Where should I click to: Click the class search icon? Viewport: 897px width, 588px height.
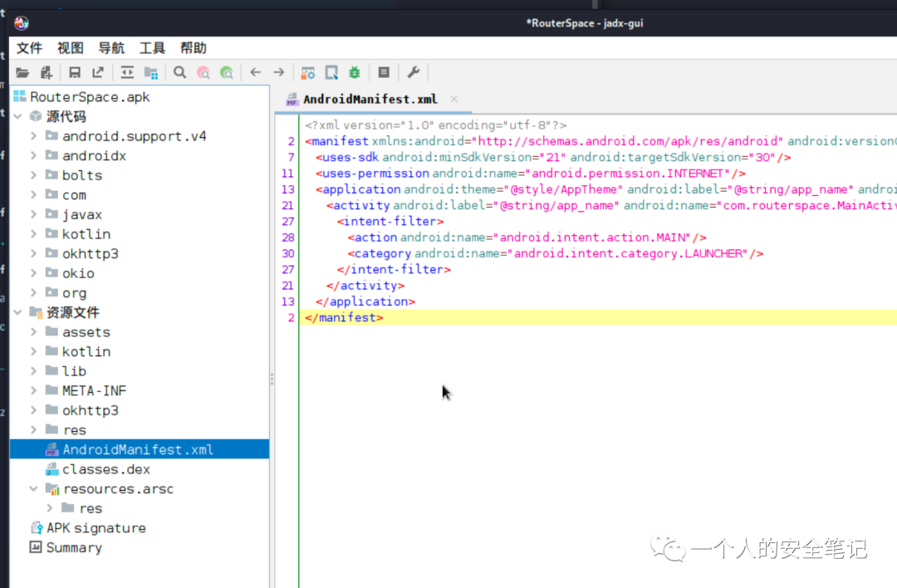[203, 72]
